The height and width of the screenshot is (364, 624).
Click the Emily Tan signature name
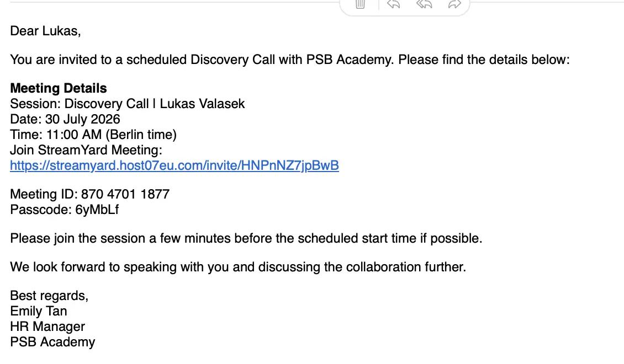click(x=39, y=311)
